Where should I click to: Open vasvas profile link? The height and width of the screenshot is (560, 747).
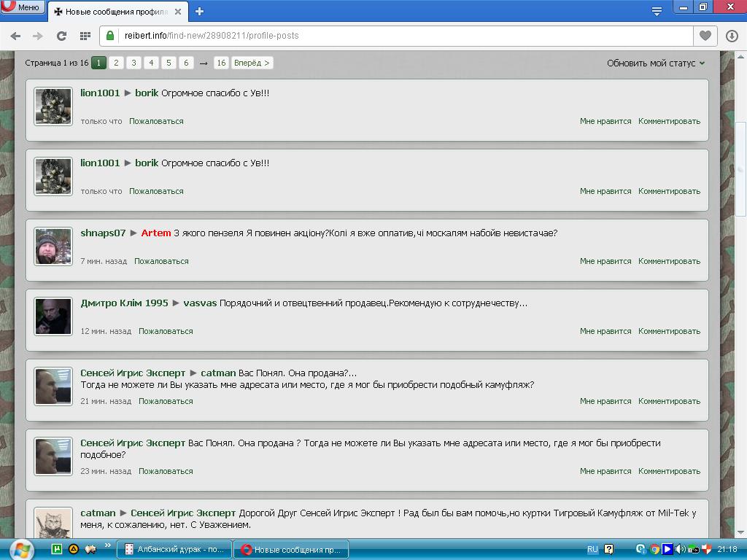(x=200, y=303)
